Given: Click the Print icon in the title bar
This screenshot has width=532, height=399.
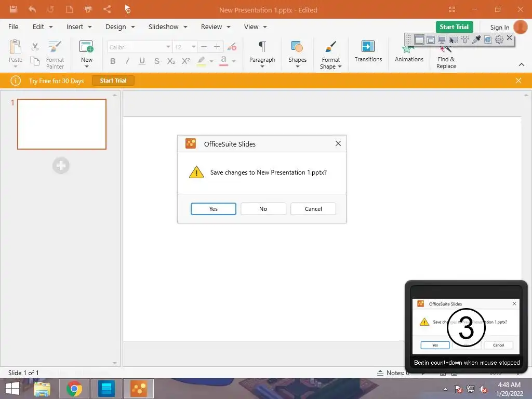Looking at the screenshot, I should click(x=88, y=9).
